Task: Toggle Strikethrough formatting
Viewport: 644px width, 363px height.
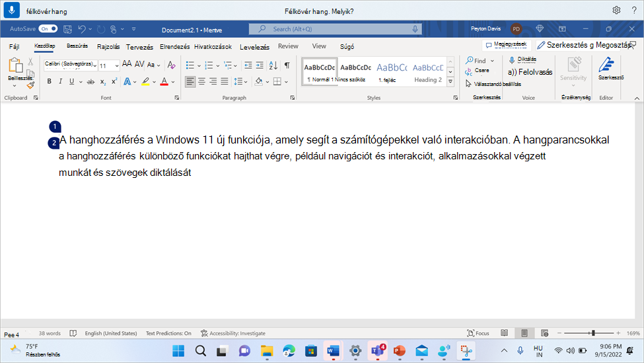Action: (x=90, y=82)
